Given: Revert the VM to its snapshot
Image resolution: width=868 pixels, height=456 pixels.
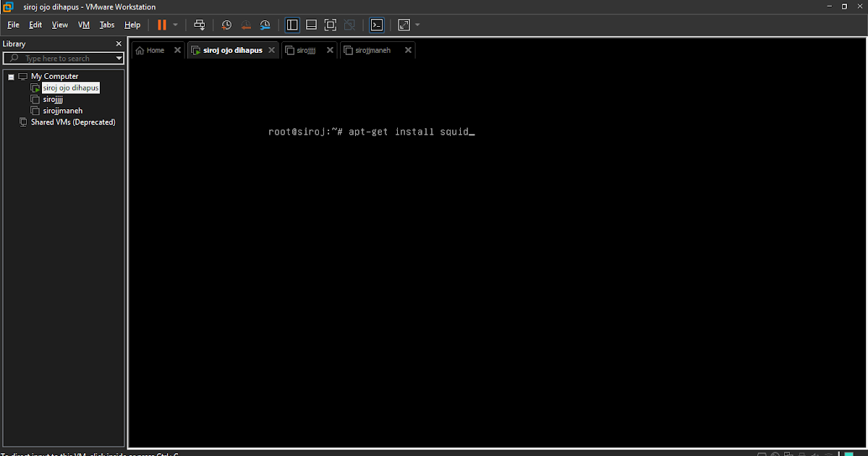Looking at the screenshot, I should pyautogui.click(x=246, y=24).
